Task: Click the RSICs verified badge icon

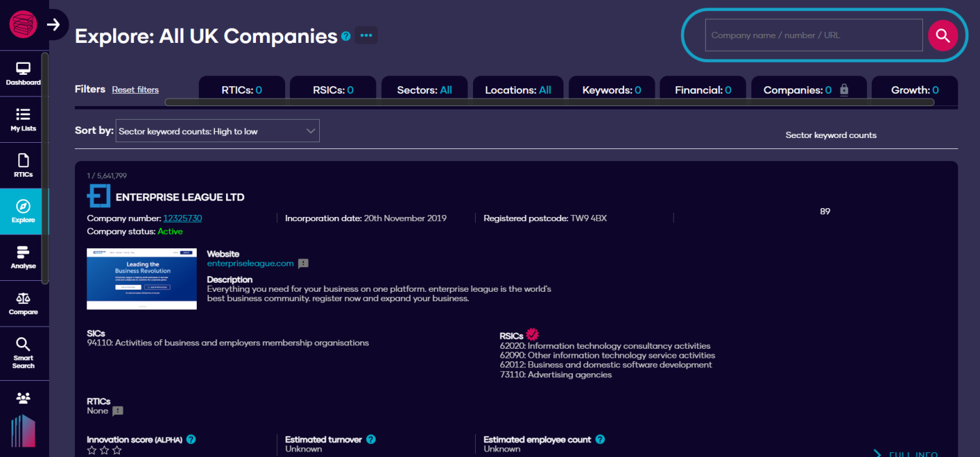Action: pos(532,334)
